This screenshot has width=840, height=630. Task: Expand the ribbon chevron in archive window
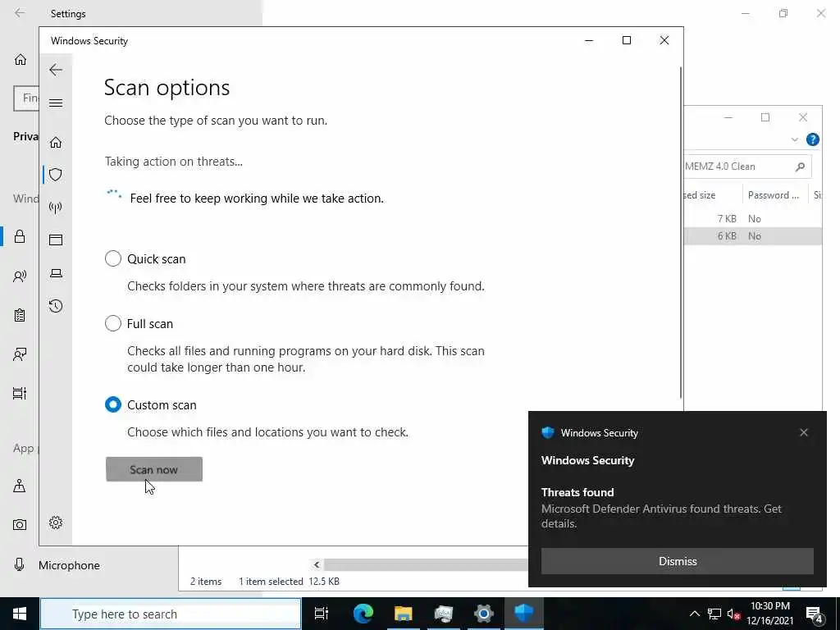[x=794, y=139]
